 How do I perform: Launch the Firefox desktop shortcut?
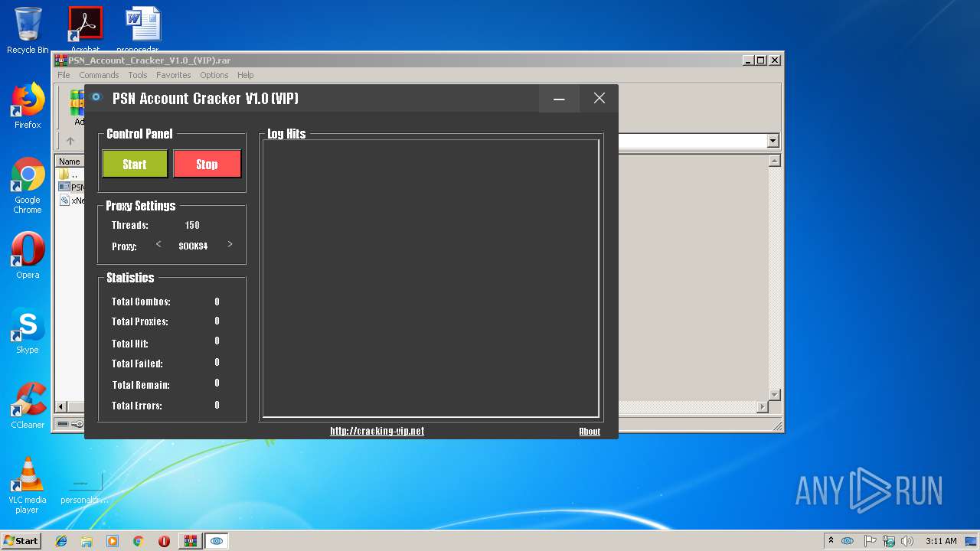pos(28,106)
